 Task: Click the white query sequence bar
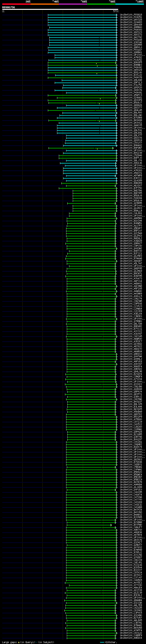(60, 10)
